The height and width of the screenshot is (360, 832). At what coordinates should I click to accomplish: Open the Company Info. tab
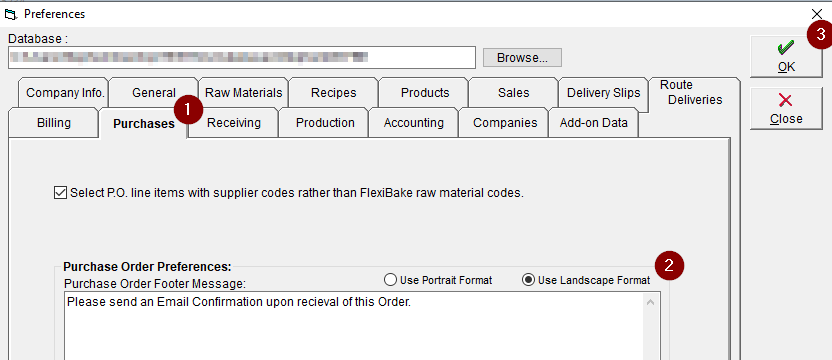65,93
